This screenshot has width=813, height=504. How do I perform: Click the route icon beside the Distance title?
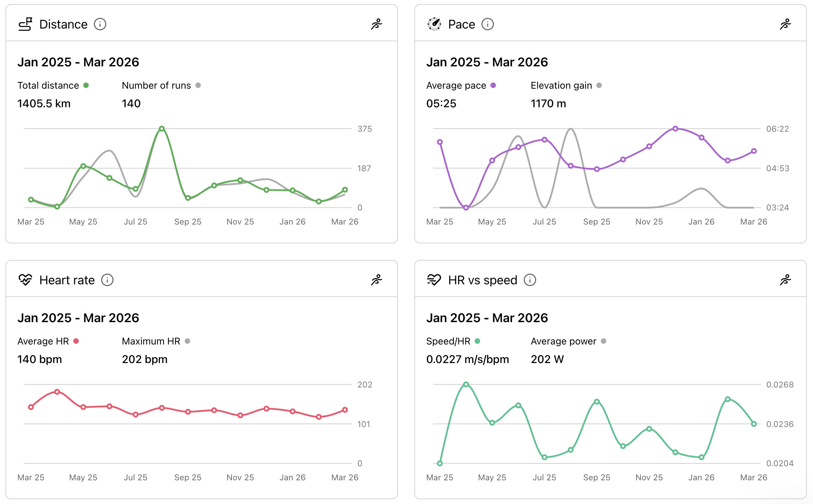(x=26, y=24)
